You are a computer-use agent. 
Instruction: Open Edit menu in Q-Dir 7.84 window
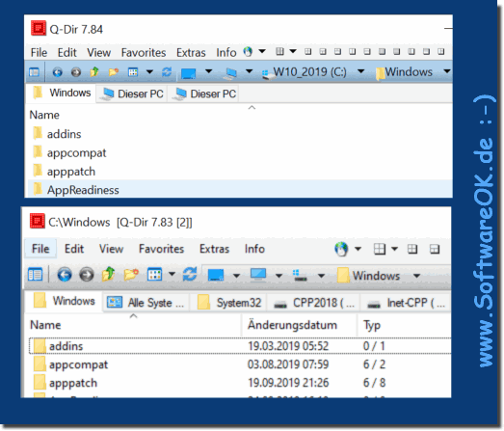click(x=66, y=52)
